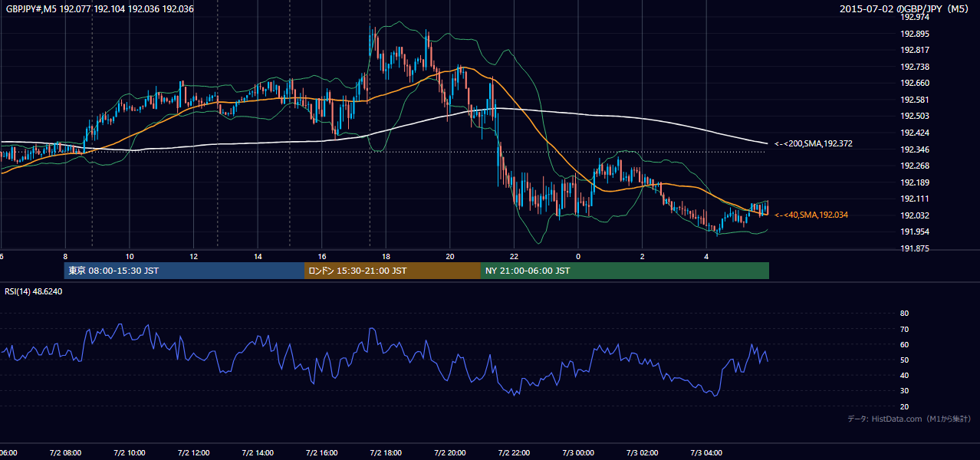Click the 2015-07-02 GBP/JPY (M5) chart title
Image resolution: width=980 pixels, height=460 pixels.
coord(906,9)
